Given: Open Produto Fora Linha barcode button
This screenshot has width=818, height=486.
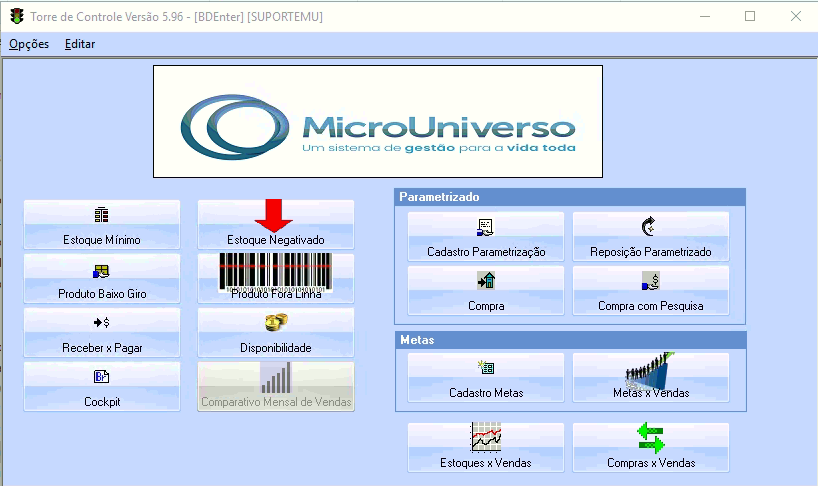Looking at the screenshot, I should coord(275,278).
